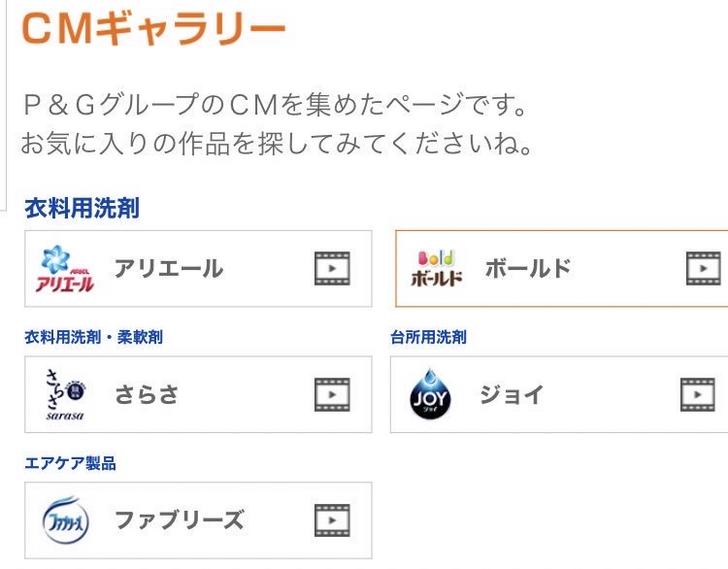The image size is (728, 569).
Task: Select the 衣料用洗剤・柔軟剤 category heading
Action: pyautogui.click(x=93, y=337)
